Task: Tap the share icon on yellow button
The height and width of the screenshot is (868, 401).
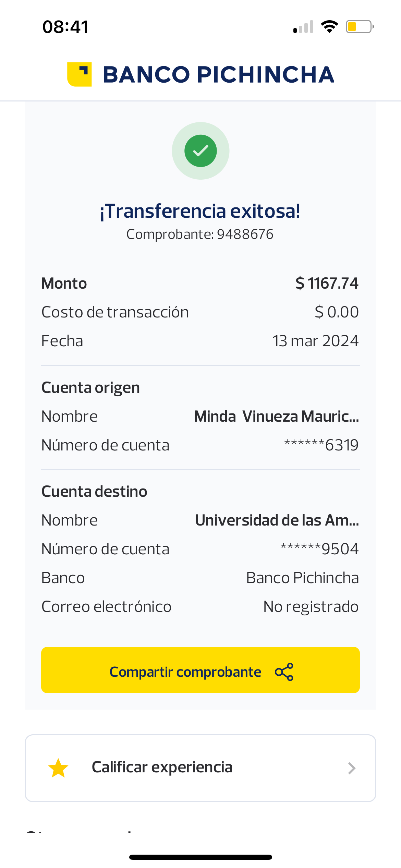Action: [x=284, y=672]
